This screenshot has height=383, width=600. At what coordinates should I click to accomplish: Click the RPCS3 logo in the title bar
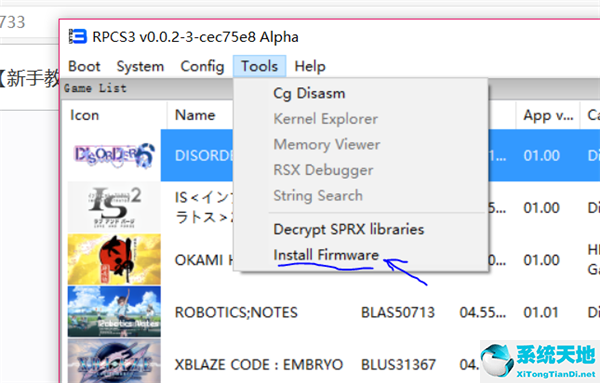78,37
